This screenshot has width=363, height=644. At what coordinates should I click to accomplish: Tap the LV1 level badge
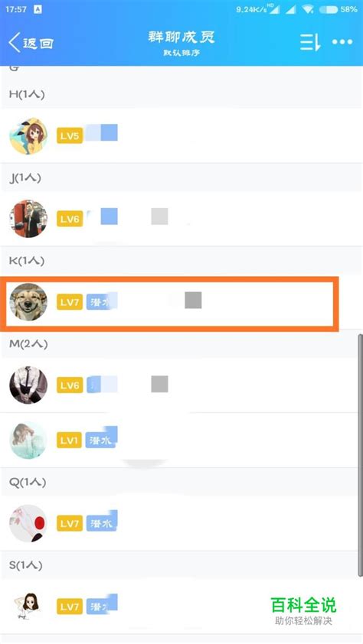70,441
